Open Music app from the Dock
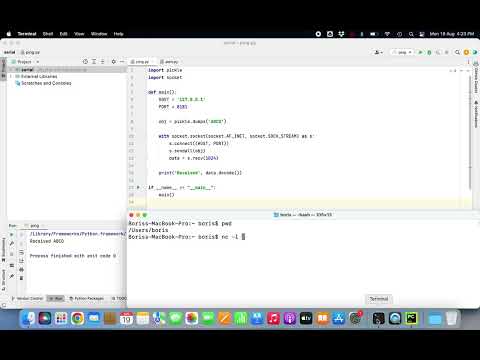The height and width of the screenshot is (360, 480). click(273, 319)
